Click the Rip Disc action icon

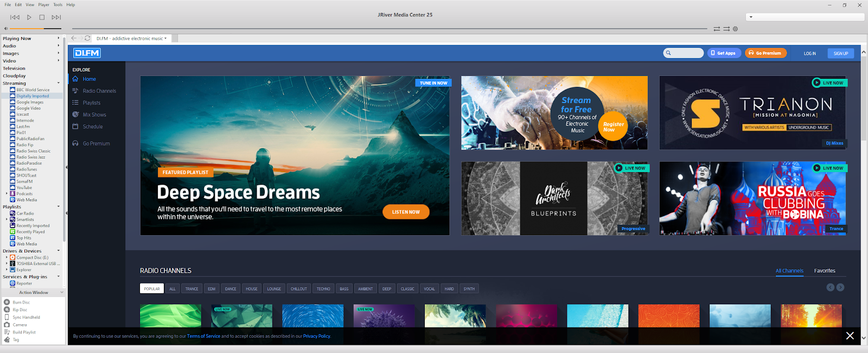7,310
